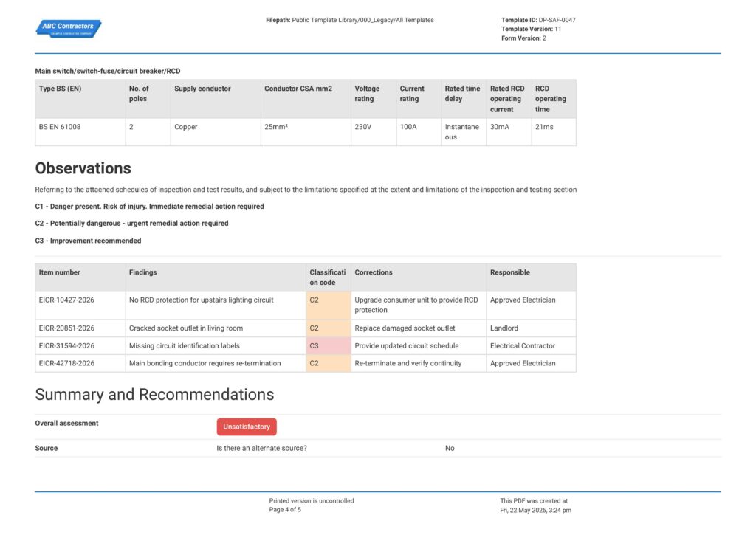Click the '100A' current rating value

(408, 127)
